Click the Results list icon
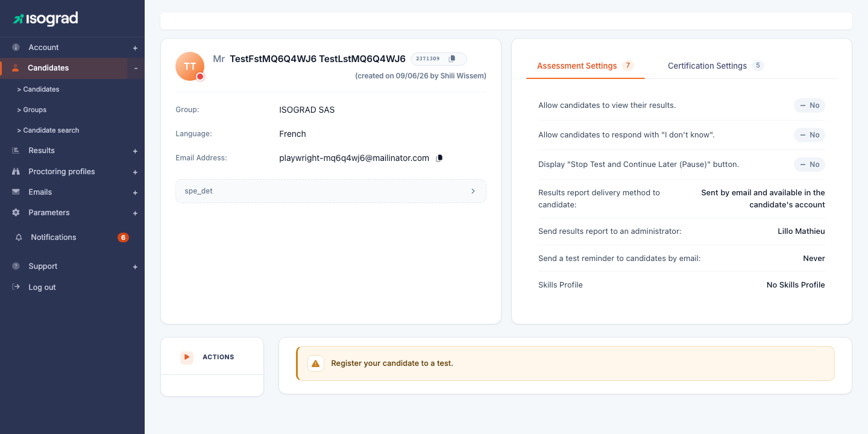 [16, 150]
